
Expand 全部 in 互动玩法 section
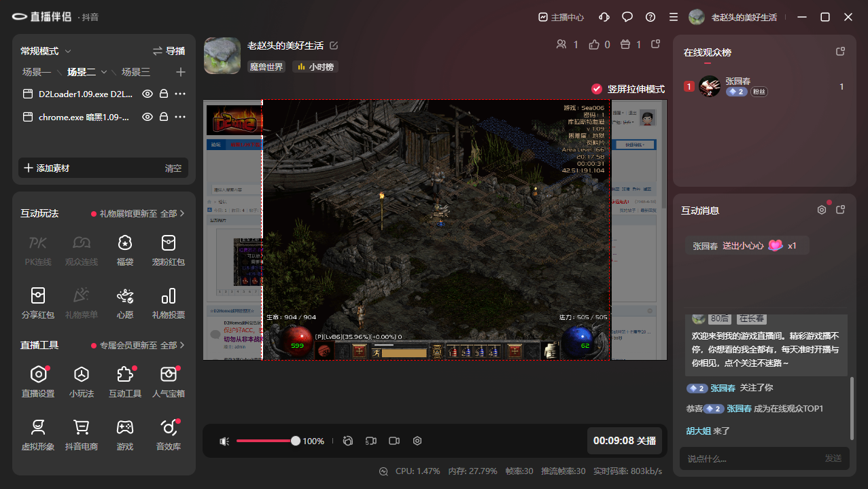[x=173, y=213]
